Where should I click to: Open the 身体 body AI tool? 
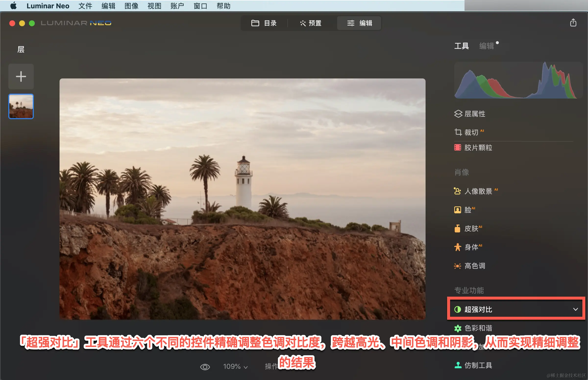click(471, 247)
